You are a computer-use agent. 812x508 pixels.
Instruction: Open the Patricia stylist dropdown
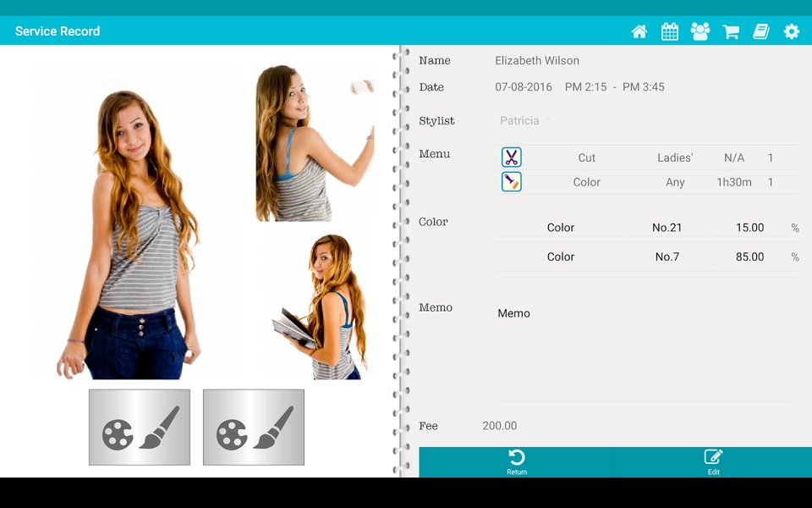pos(525,120)
